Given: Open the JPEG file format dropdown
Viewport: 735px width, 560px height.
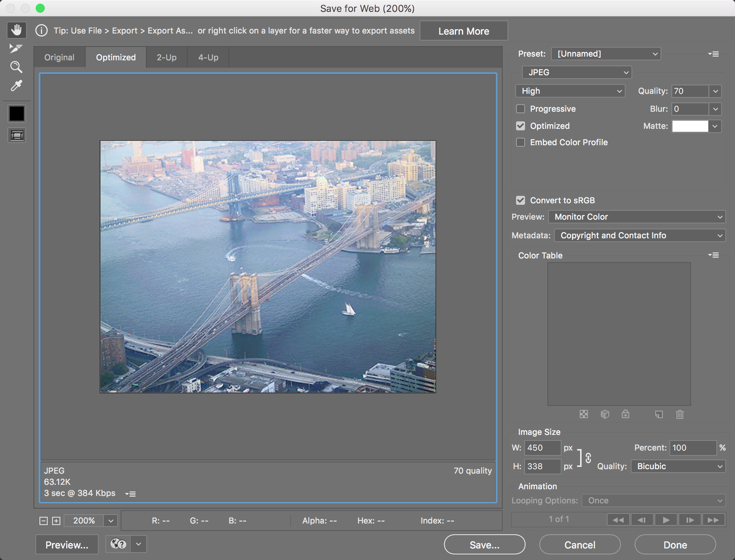Looking at the screenshot, I should tap(577, 72).
